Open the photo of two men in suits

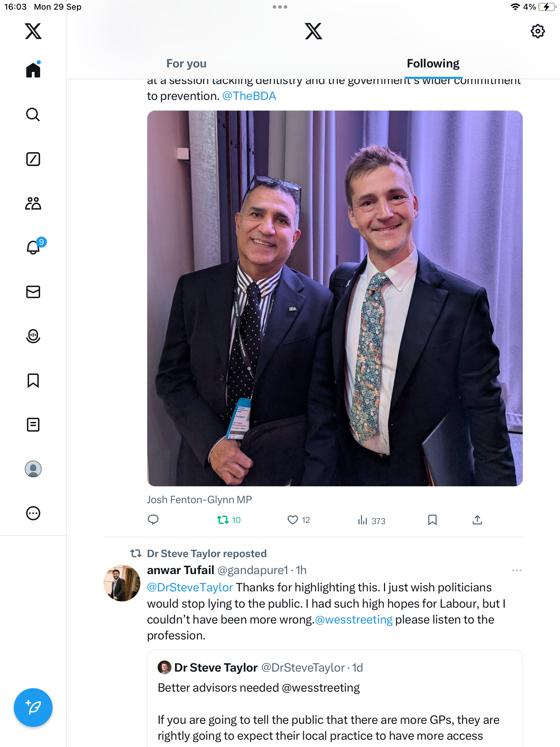point(335,298)
